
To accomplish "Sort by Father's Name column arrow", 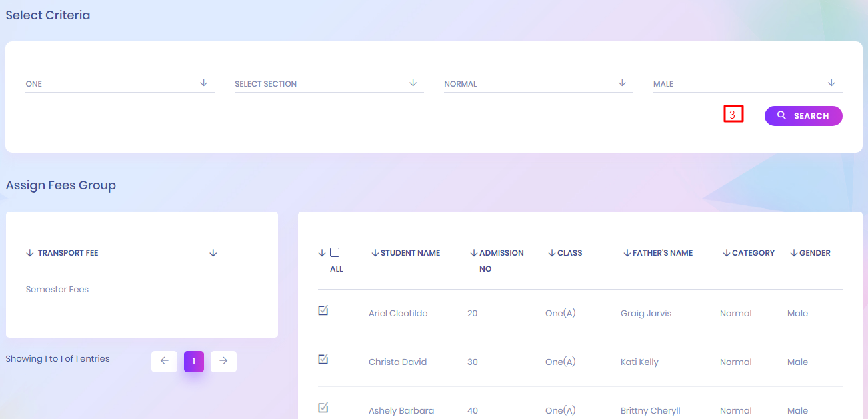I will coord(627,253).
